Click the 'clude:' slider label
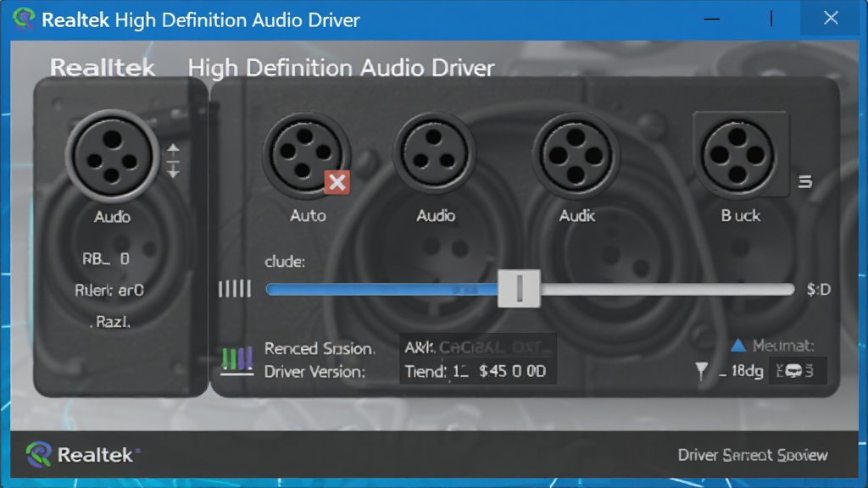 tap(285, 261)
